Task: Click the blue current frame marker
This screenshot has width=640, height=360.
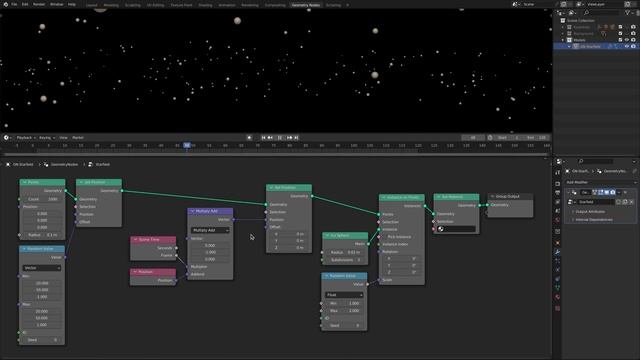Action: coord(187,145)
